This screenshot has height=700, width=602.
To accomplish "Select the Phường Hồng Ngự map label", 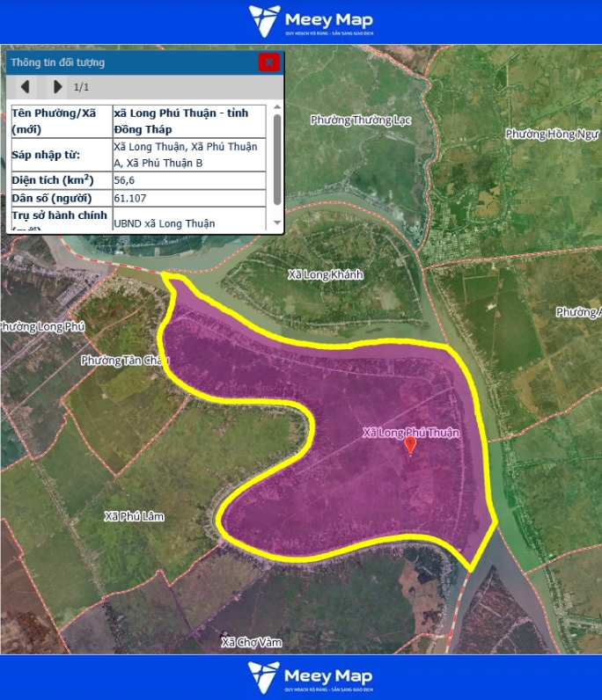I will (551, 135).
